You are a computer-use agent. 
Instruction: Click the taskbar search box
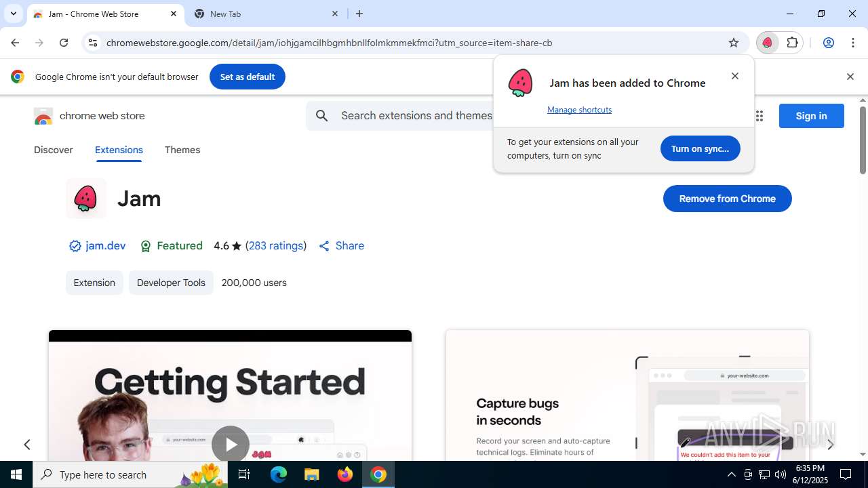[x=130, y=474]
